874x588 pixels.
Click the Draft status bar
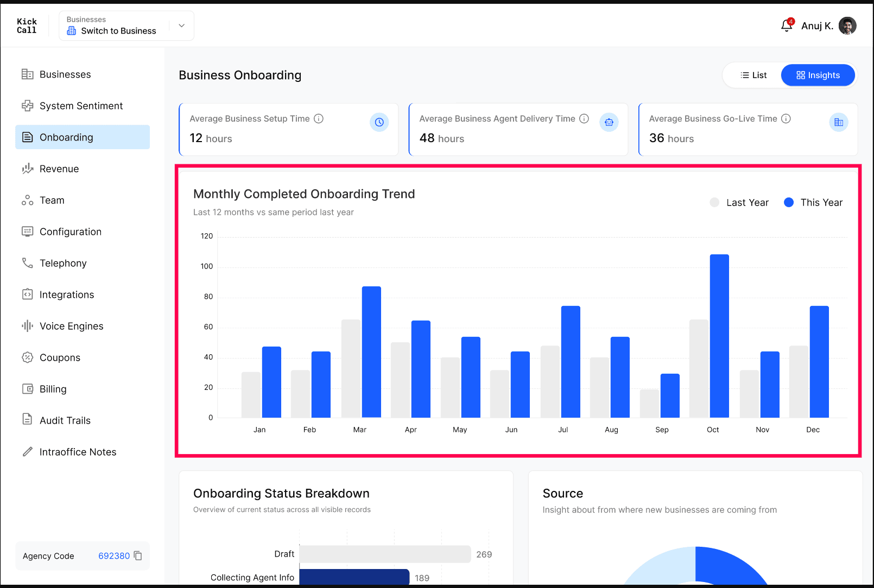click(x=385, y=554)
